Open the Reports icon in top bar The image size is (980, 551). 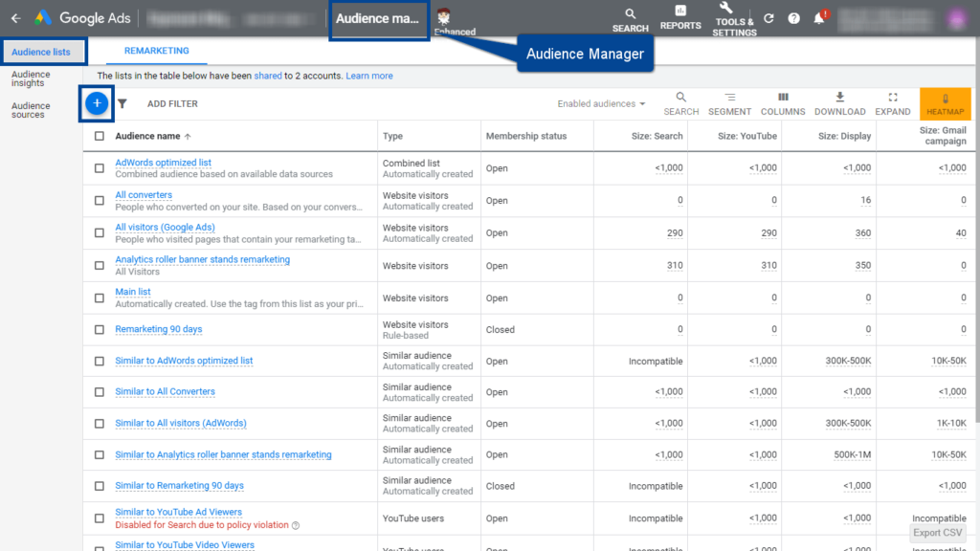pos(680,17)
